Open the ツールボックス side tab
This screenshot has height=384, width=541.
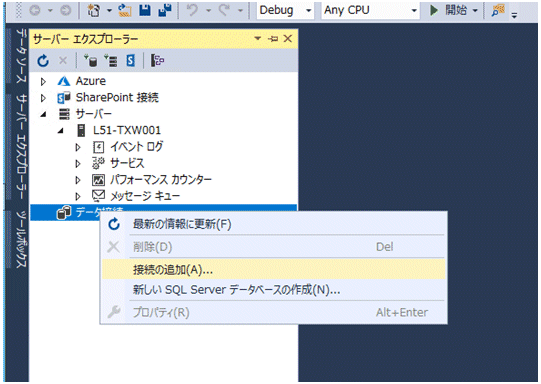[x=21, y=239]
